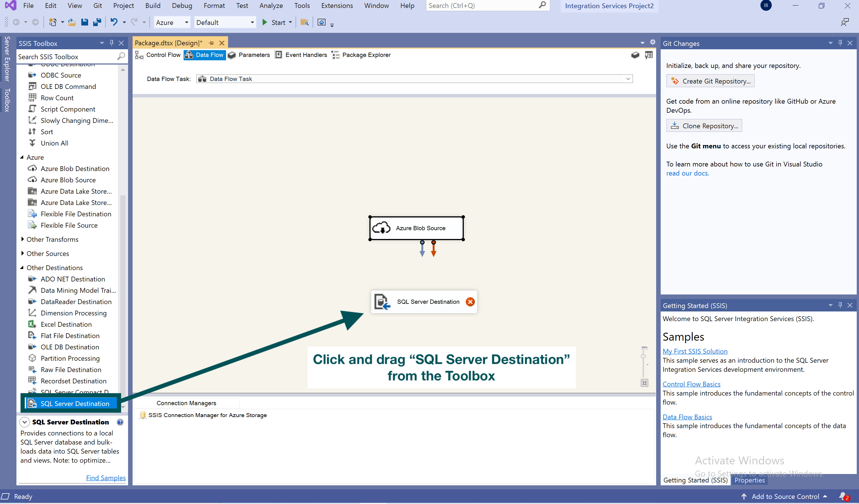Select Script Component in toolbox

68,109
